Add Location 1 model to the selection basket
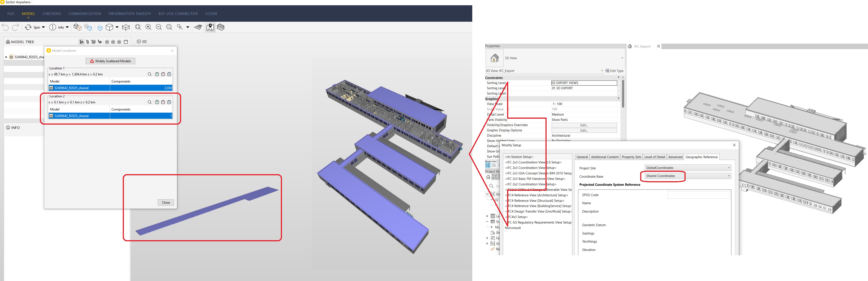 (157, 74)
